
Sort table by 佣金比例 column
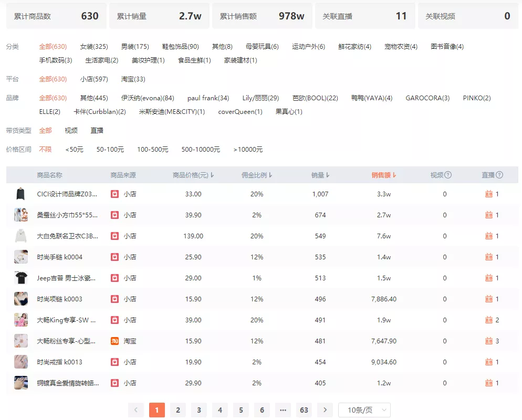click(x=257, y=175)
